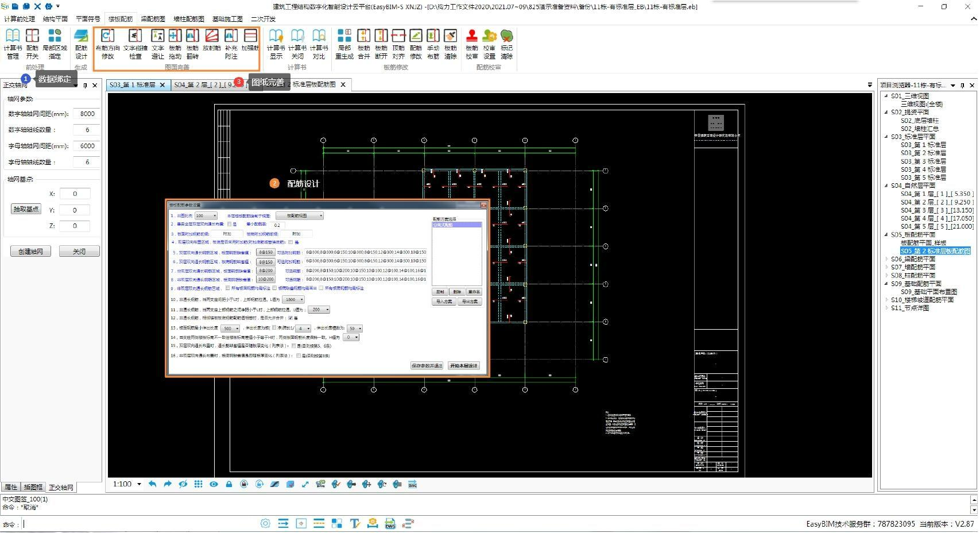Open the 基础施工图 ribbon tab

coord(227,19)
